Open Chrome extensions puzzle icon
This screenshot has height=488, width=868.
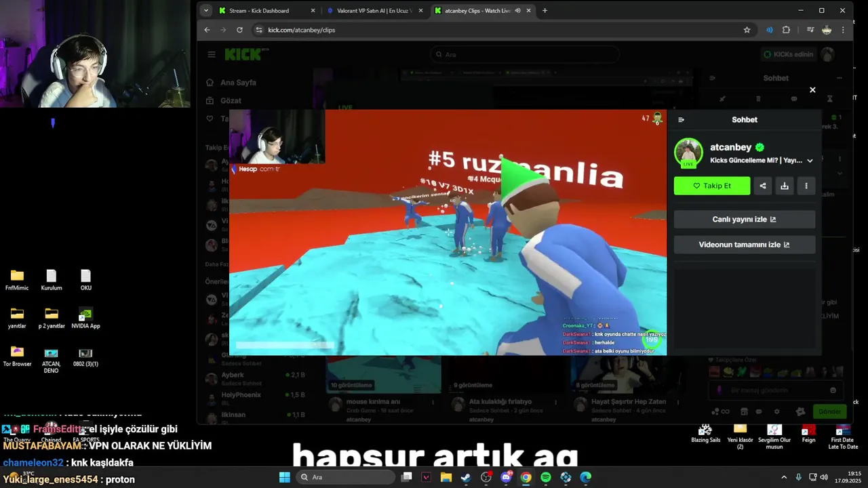pos(786,30)
